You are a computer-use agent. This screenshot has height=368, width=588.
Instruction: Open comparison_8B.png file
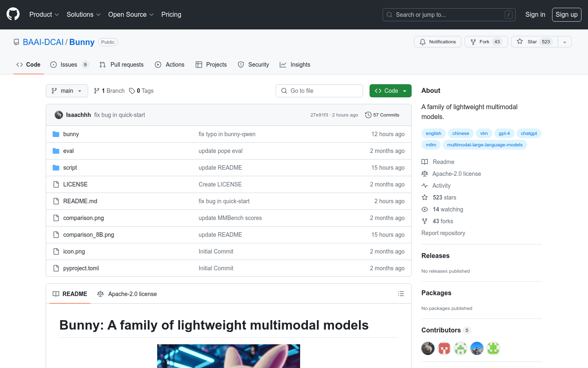pyautogui.click(x=89, y=235)
